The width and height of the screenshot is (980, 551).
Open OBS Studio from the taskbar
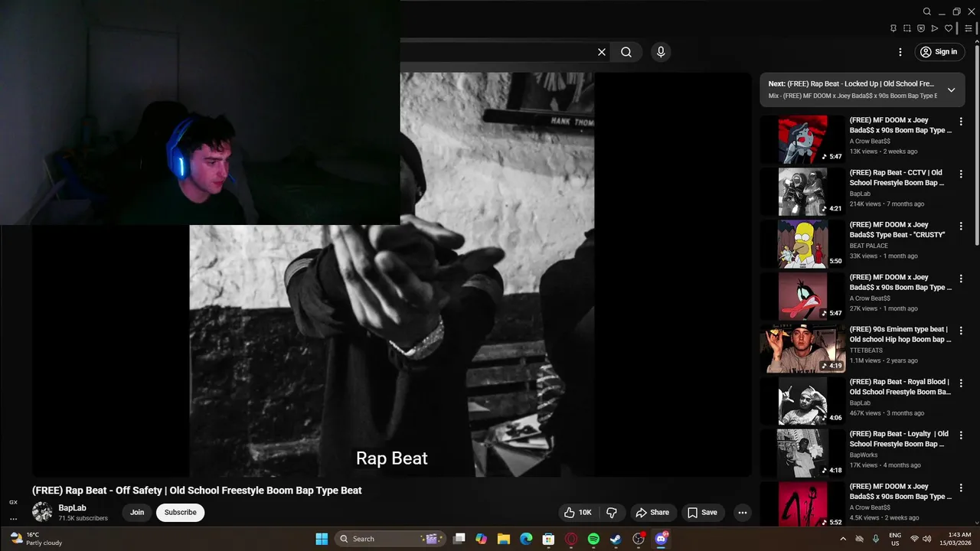tap(639, 539)
